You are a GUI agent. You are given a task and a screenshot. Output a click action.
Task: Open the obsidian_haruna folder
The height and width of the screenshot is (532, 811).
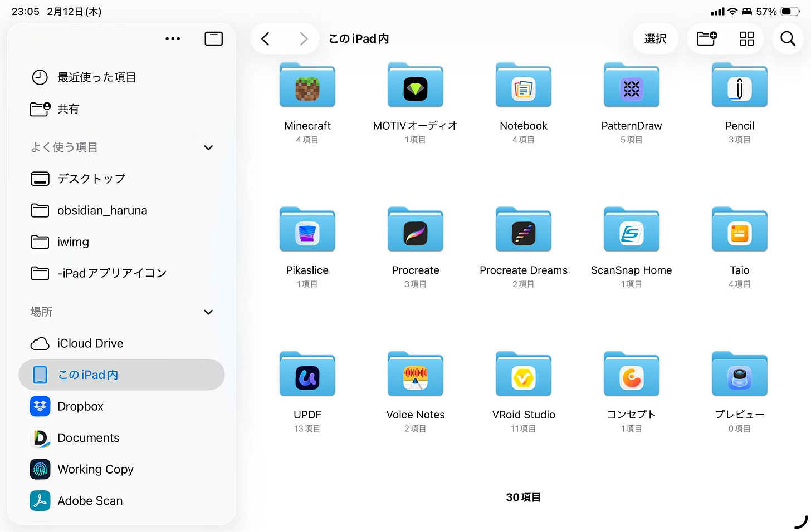pos(102,210)
